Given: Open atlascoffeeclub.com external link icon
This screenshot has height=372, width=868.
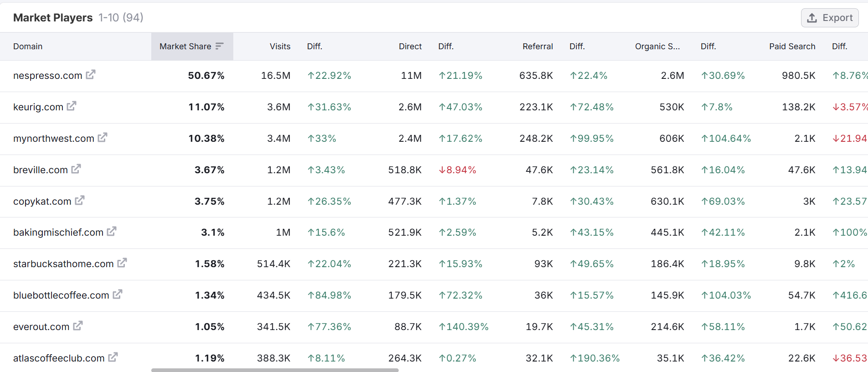Looking at the screenshot, I should (x=113, y=357).
